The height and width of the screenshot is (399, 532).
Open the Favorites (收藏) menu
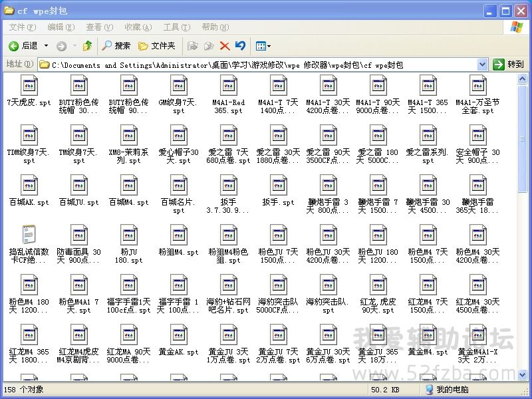click(138, 27)
